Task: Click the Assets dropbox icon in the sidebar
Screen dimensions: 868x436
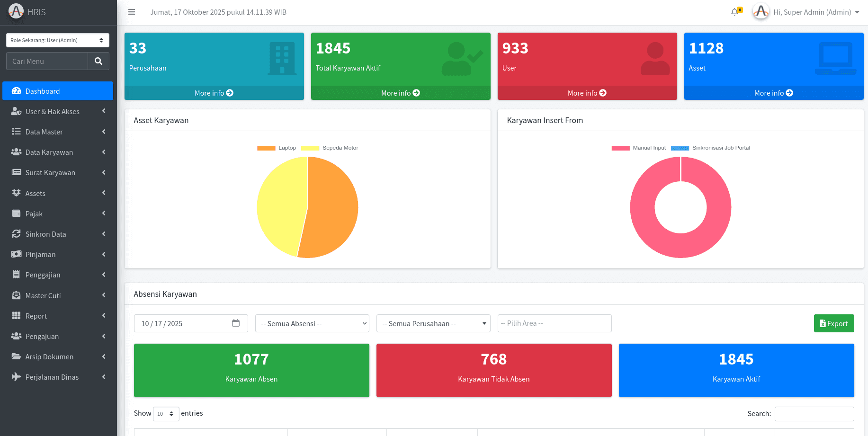Action: (x=17, y=193)
